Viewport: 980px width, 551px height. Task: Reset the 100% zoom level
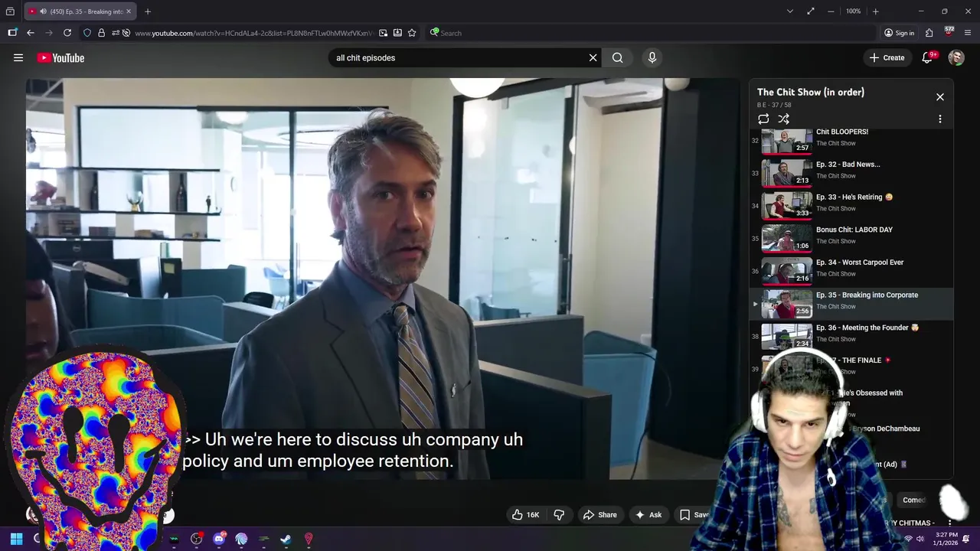coord(853,11)
